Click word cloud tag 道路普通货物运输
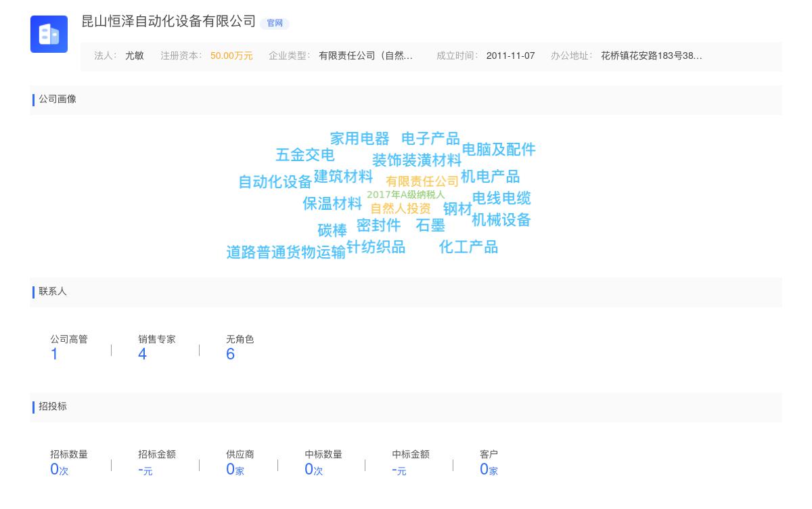Viewport: 812px width, 509px height. pyautogui.click(x=286, y=252)
